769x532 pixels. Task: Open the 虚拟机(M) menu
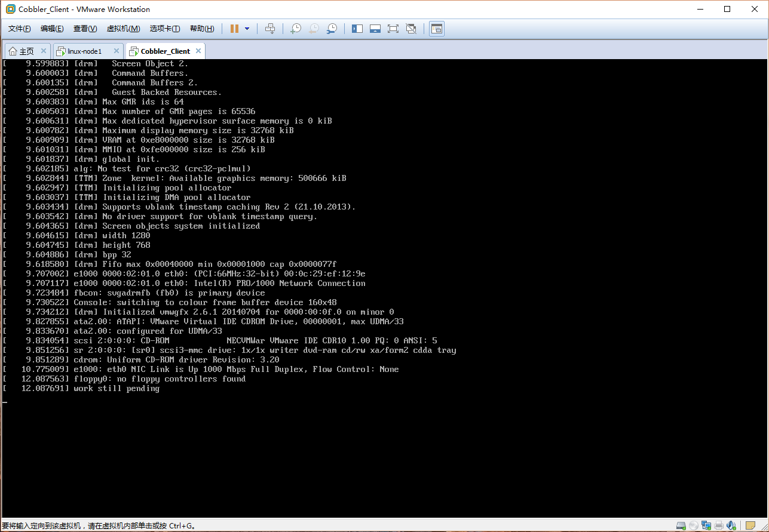coord(123,29)
